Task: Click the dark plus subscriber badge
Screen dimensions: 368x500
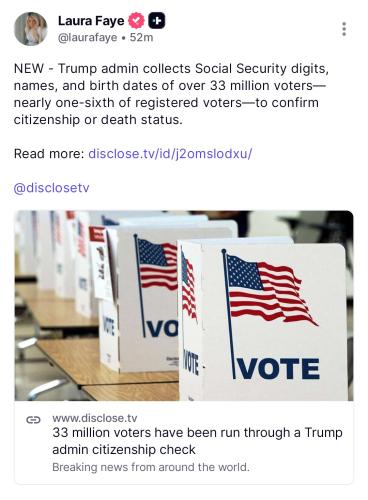Action: (156, 21)
